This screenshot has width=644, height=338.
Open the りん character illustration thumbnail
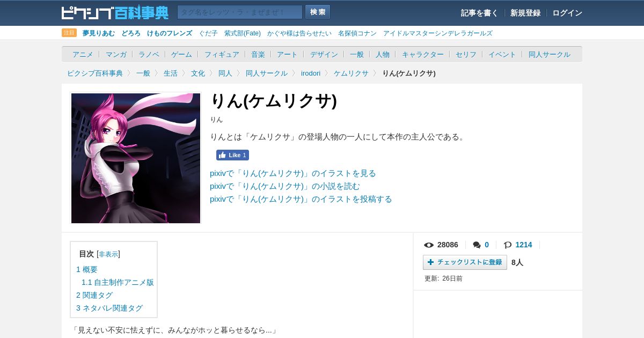coord(136,158)
